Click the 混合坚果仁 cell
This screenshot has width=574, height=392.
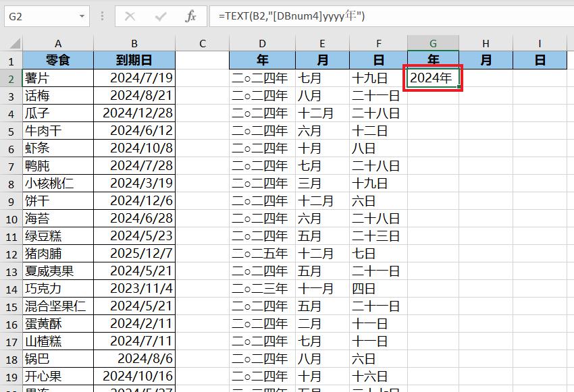coord(58,306)
